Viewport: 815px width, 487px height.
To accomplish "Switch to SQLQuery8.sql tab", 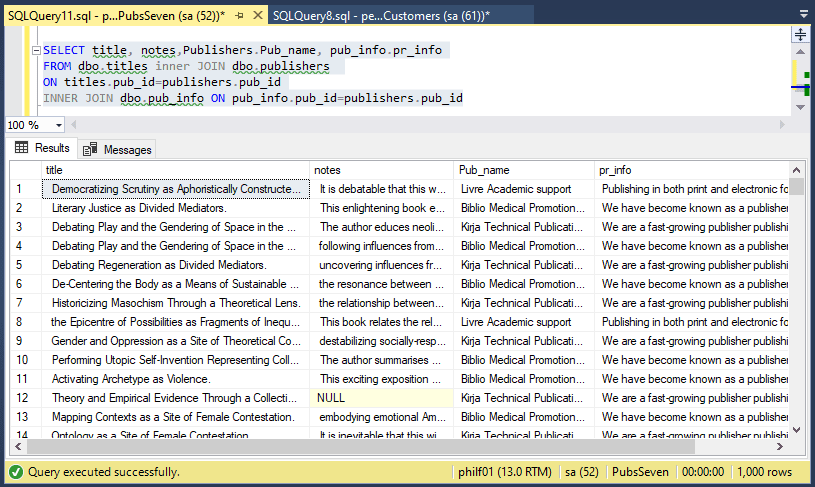I will pyautogui.click(x=381, y=16).
